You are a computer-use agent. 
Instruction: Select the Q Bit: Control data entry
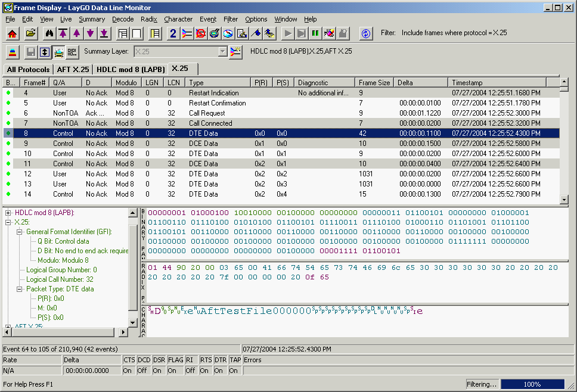point(63,241)
